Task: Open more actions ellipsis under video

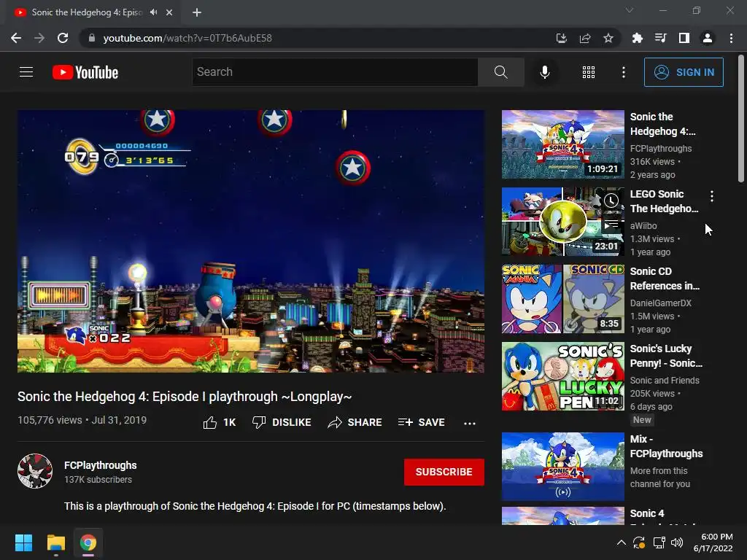Action: click(x=469, y=423)
